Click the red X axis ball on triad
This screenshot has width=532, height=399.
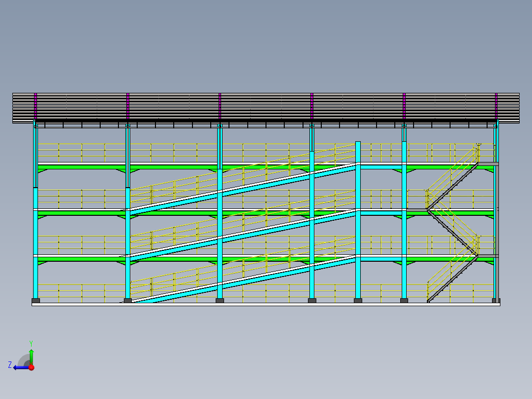point(32,367)
